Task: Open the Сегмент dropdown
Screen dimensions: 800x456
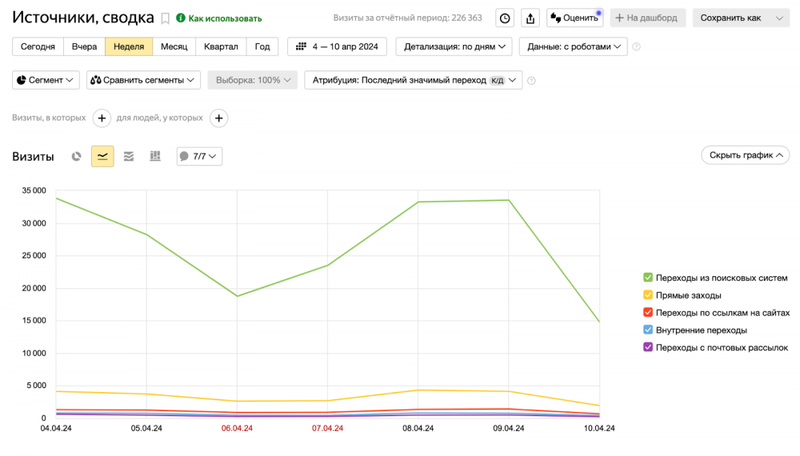Action: (x=46, y=80)
